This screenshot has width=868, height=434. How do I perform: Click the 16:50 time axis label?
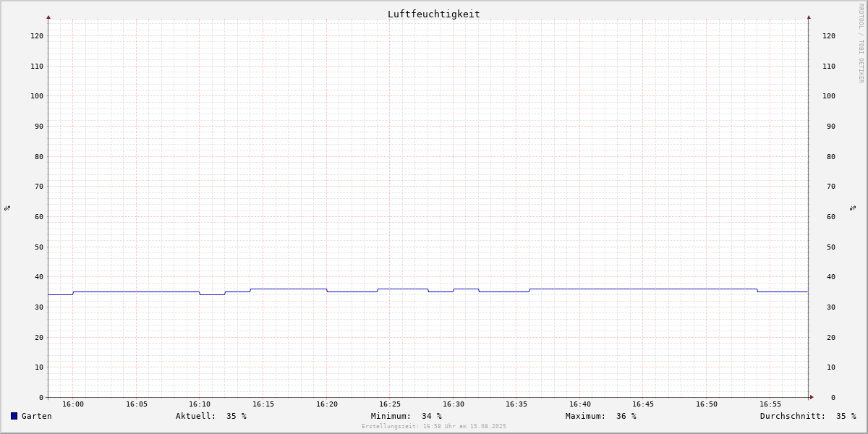click(x=707, y=404)
